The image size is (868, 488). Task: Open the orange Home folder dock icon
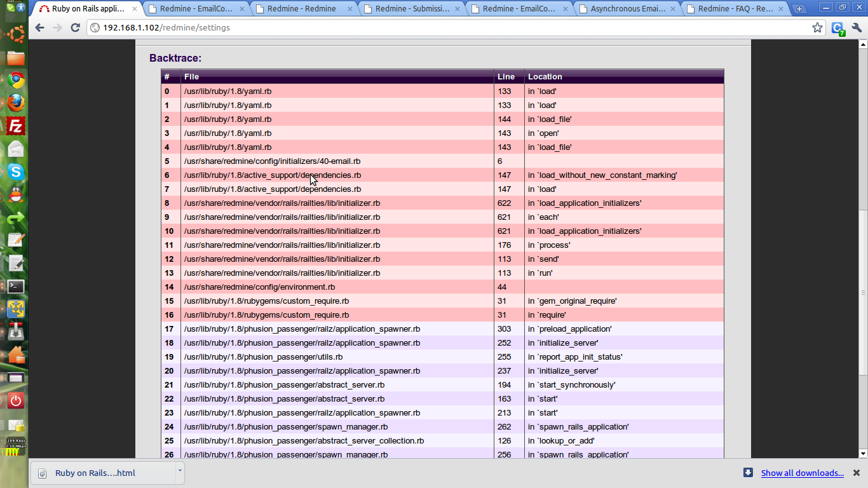tap(16, 355)
